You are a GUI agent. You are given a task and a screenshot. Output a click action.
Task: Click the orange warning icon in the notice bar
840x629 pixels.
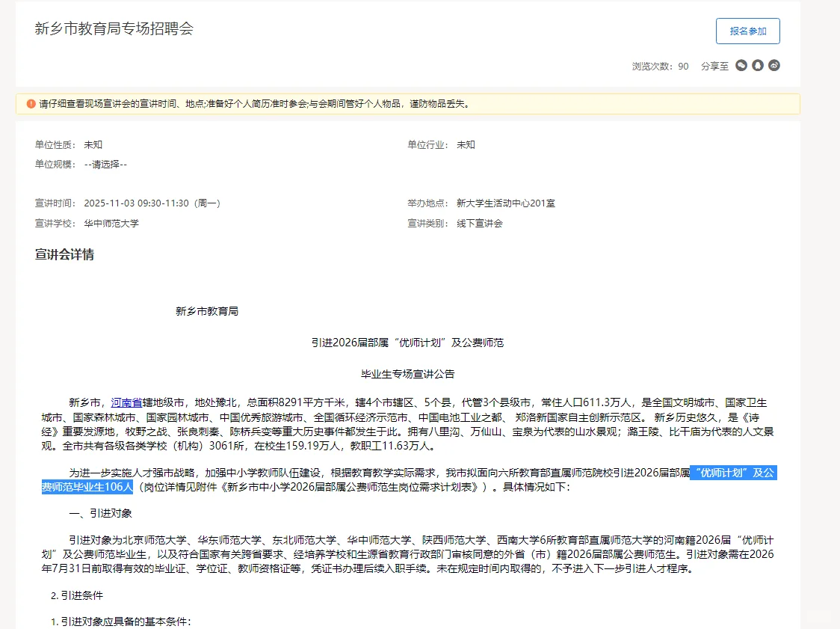click(x=31, y=104)
